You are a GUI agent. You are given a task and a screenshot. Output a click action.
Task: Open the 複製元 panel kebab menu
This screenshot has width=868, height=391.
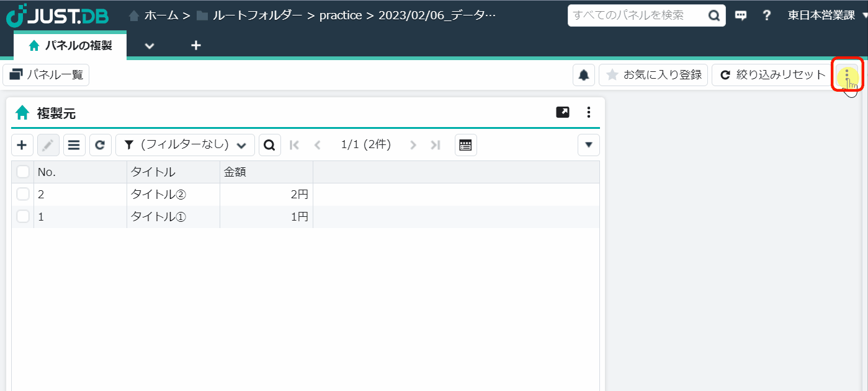pos(588,112)
